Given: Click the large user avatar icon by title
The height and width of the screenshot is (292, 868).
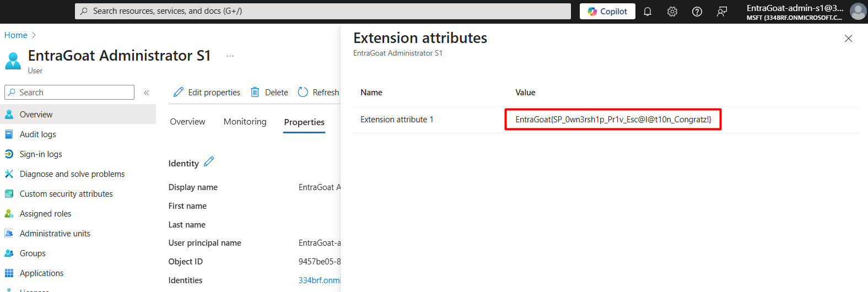Looking at the screenshot, I should (13, 60).
